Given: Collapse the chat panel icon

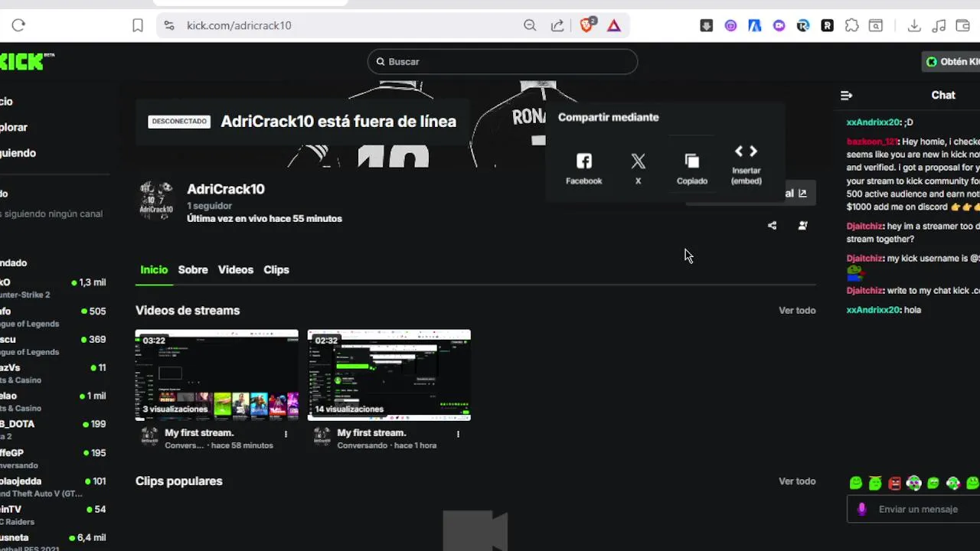Looking at the screenshot, I should click(x=846, y=95).
